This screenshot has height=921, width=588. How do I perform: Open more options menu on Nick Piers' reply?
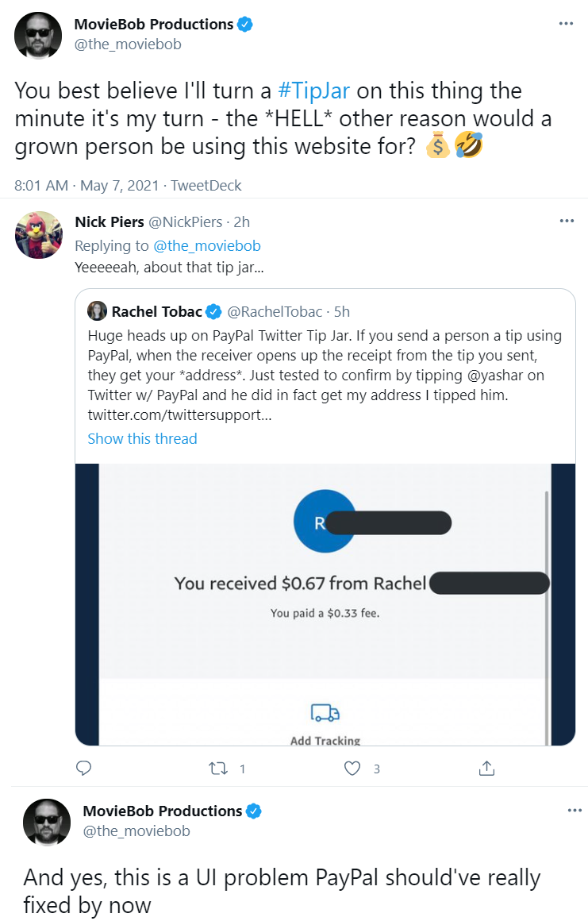[x=567, y=221]
